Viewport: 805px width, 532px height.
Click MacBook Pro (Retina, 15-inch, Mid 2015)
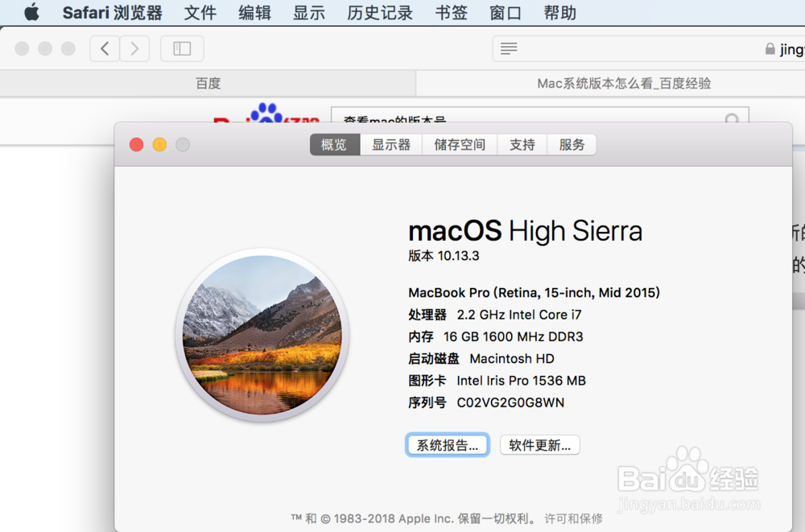[x=534, y=293]
